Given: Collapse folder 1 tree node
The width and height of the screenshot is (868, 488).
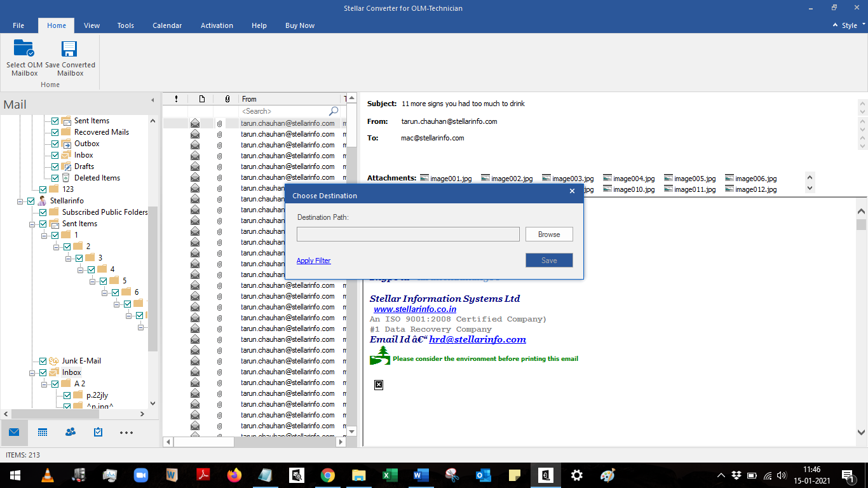Looking at the screenshot, I should tap(44, 235).
